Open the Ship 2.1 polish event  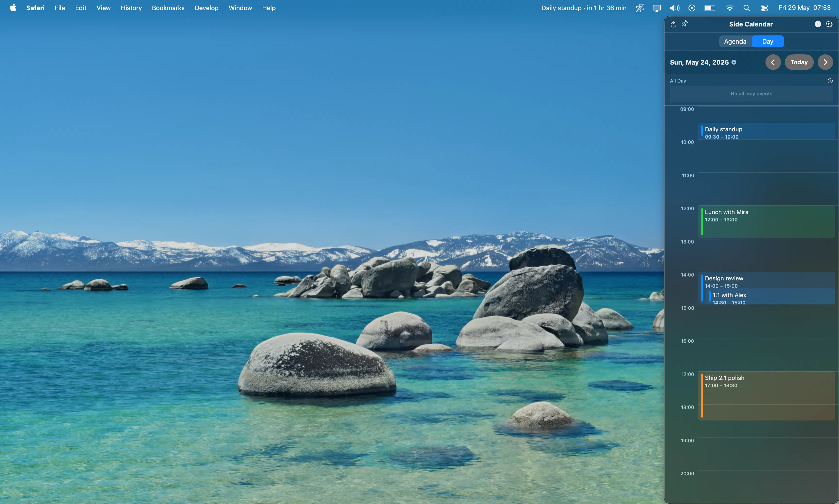[766, 396]
